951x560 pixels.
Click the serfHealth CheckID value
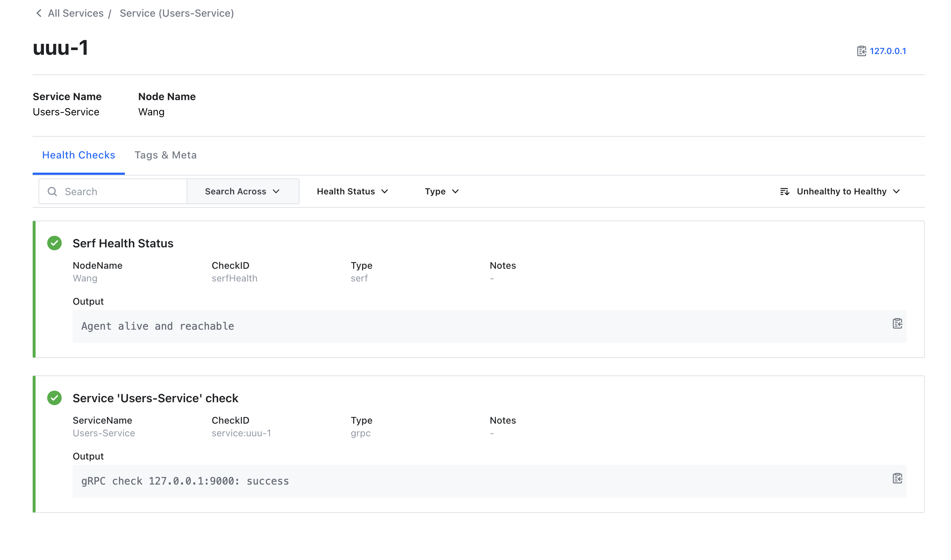click(x=234, y=278)
